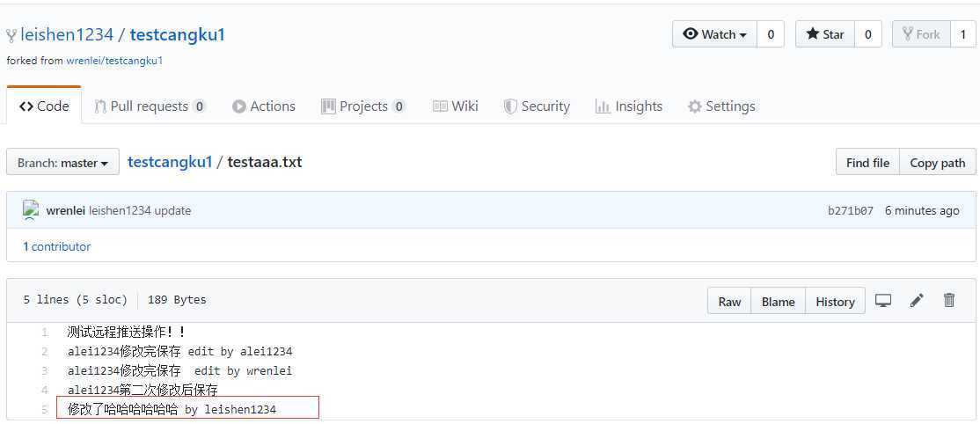Click the pencil icon to edit the file
The width and height of the screenshot is (980, 424).
point(917,301)
